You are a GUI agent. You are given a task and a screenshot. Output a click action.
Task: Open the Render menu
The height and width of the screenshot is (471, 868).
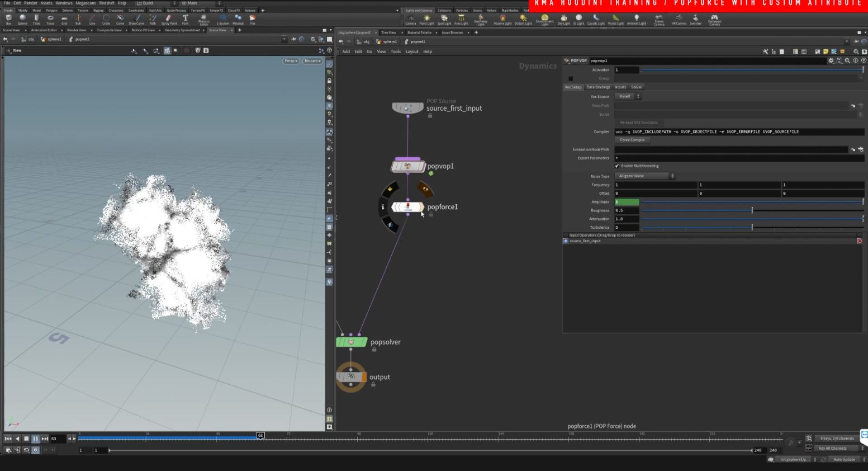tap(31, 3)
